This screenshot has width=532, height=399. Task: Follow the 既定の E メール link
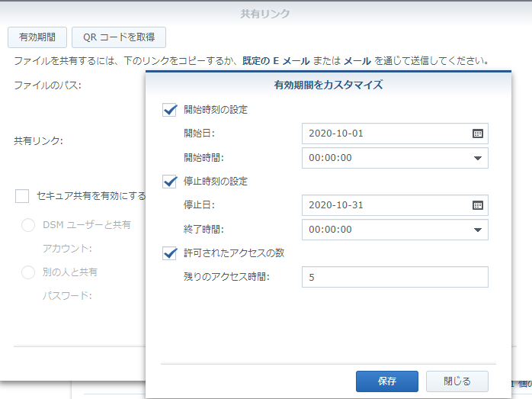click(x=276, y=61)
